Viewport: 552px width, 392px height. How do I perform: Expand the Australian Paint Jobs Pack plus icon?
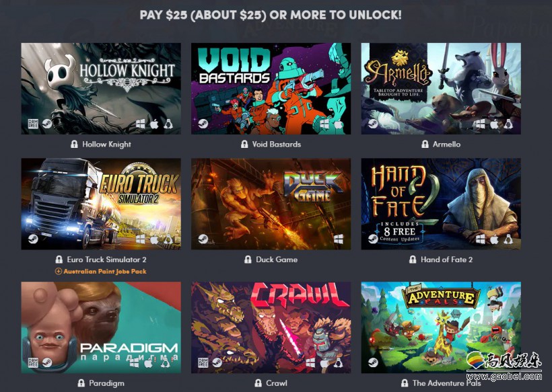click(x=59, y=271)
